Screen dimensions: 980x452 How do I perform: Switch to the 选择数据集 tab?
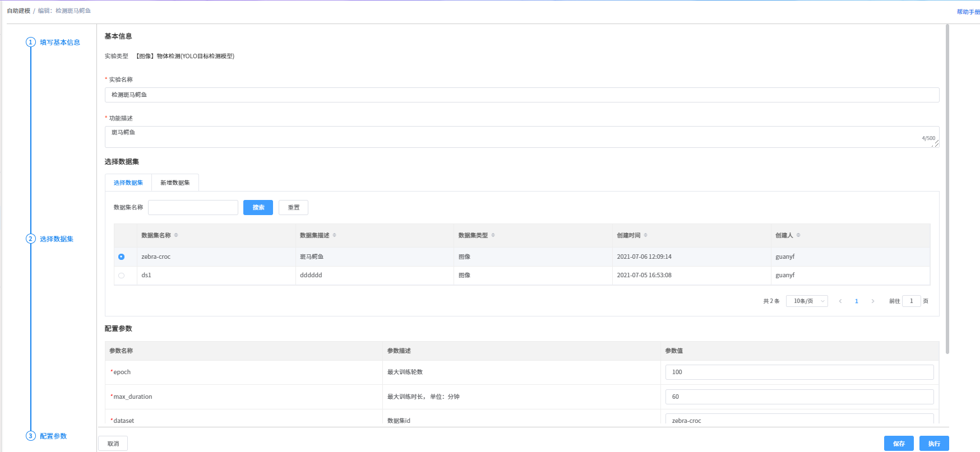tap(128, 183)
